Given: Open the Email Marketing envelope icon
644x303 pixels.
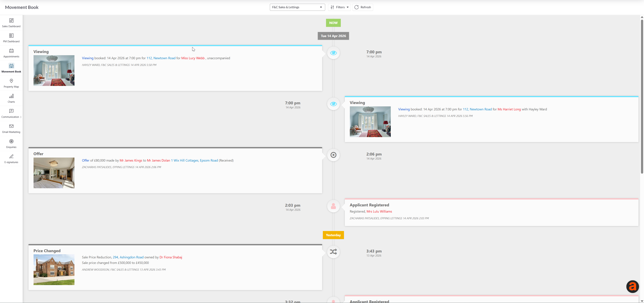Looking at the screenshot, I should pyautogui.click(x=11, y=126).
